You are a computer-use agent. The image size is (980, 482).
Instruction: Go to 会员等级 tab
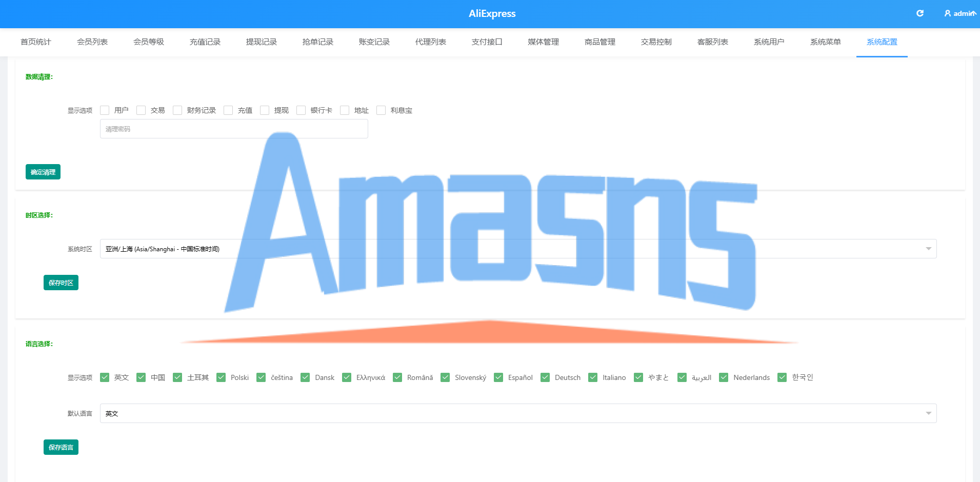[149, 42]
